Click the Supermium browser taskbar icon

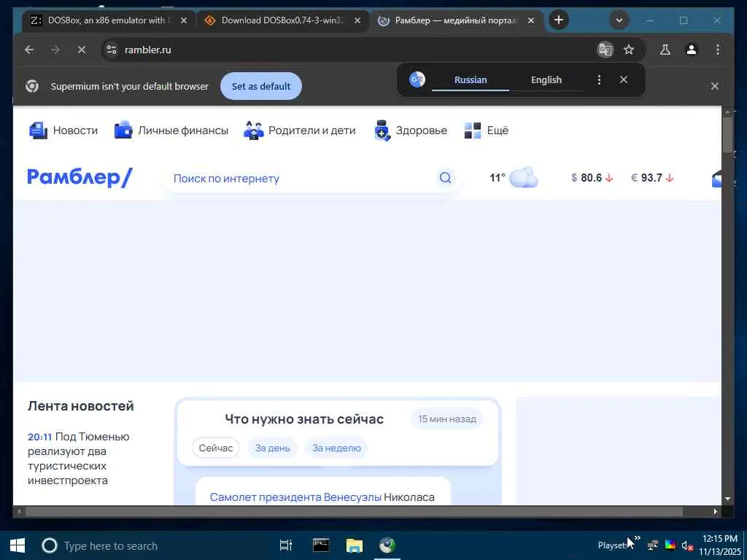click(387, 545)
